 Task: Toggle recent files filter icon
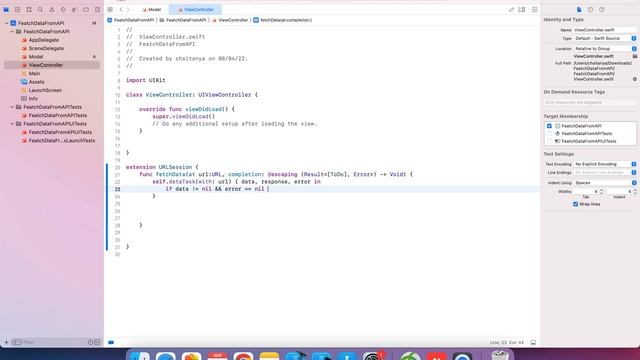[91, 342]
